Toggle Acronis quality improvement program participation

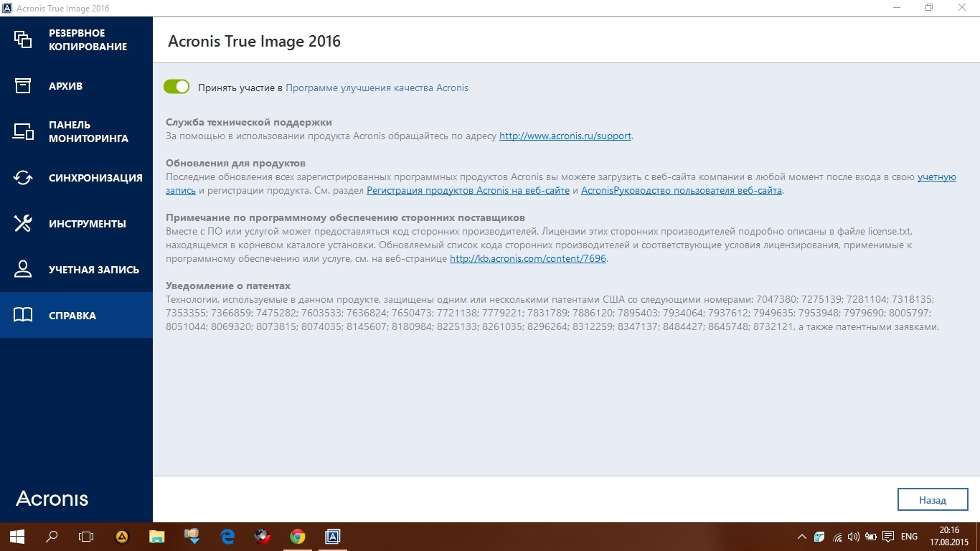176,87
